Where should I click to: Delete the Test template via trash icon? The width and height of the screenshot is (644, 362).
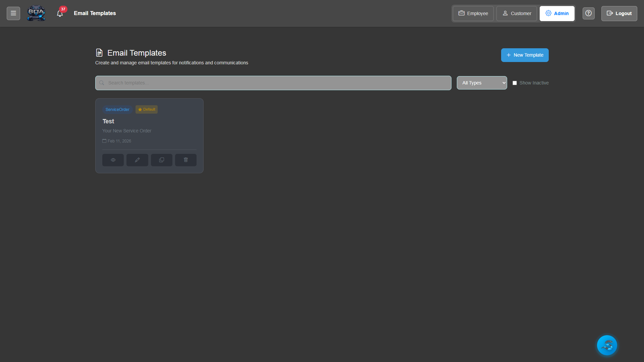click(x=185, y=160)
